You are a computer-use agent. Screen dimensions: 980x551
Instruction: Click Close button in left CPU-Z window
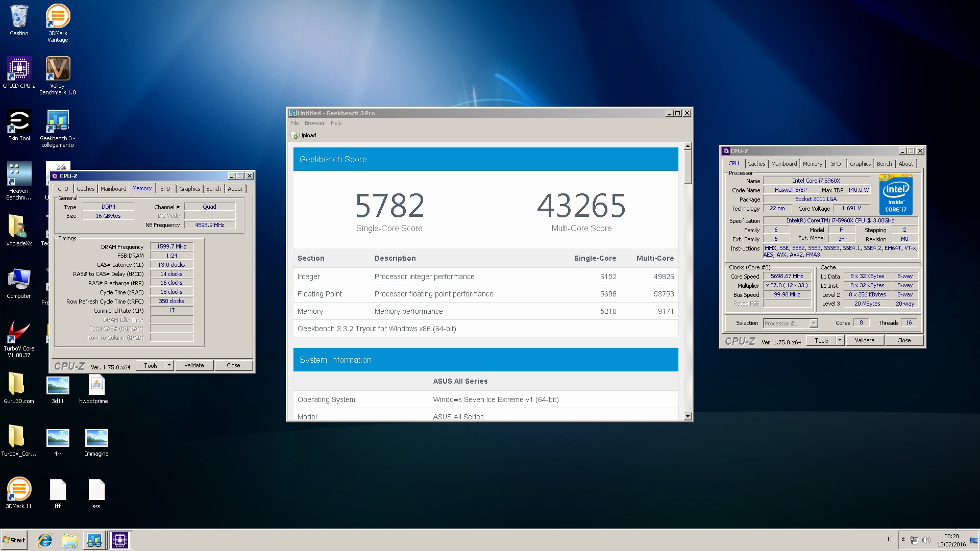(233, 365)
